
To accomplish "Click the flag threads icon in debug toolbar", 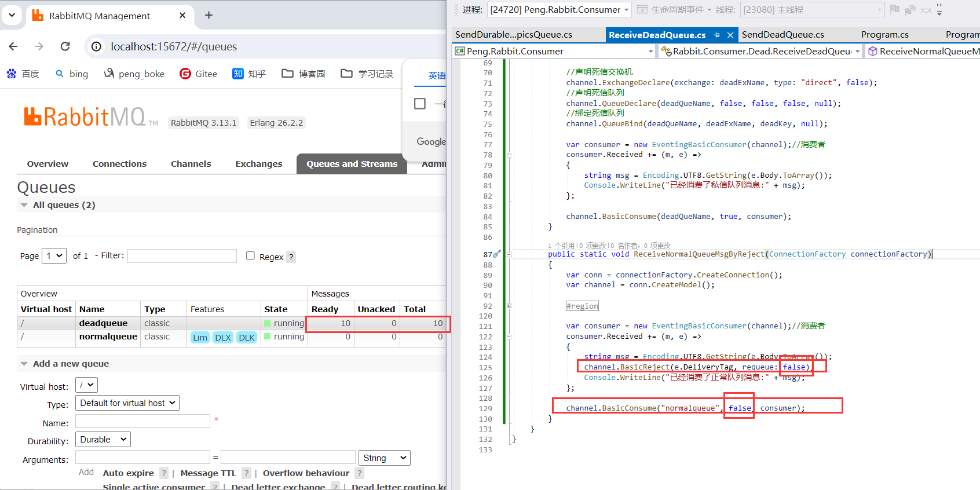I will click(x=895, y=9).
